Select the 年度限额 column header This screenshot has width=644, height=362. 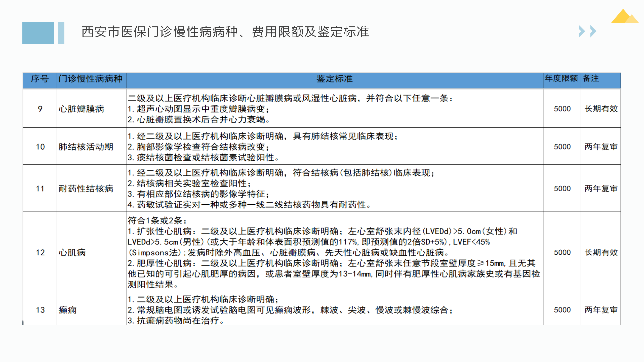(561, 78)
